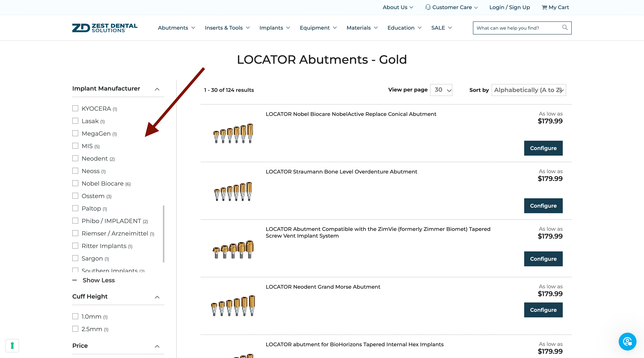
Task: Configure the ZimVie Tapered Screw Vent abutment
Action: [x=543, y=259]
